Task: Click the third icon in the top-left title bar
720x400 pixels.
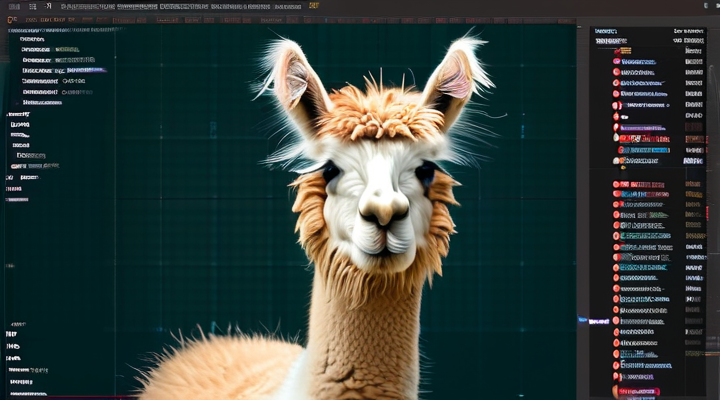Action: coord(48,6)
